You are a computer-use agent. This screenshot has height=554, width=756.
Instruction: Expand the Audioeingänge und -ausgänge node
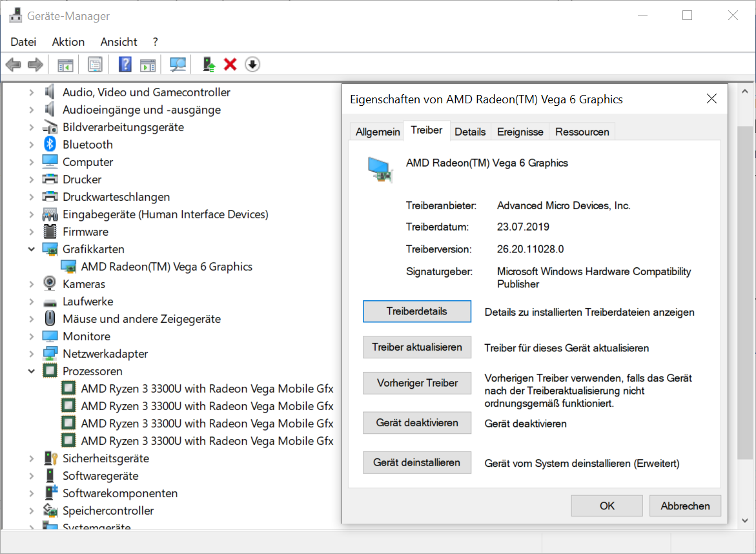[32, 110]
